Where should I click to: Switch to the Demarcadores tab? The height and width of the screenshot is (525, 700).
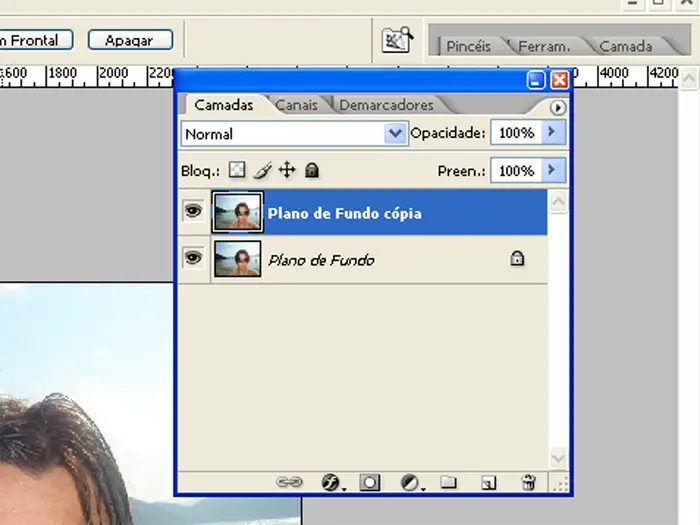[386, 105]
